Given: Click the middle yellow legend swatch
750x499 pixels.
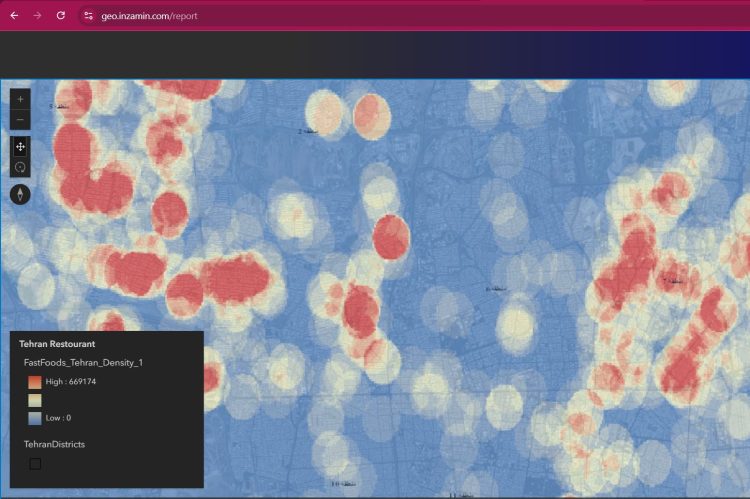Looking at the screenshot, I should pos(35,399).
